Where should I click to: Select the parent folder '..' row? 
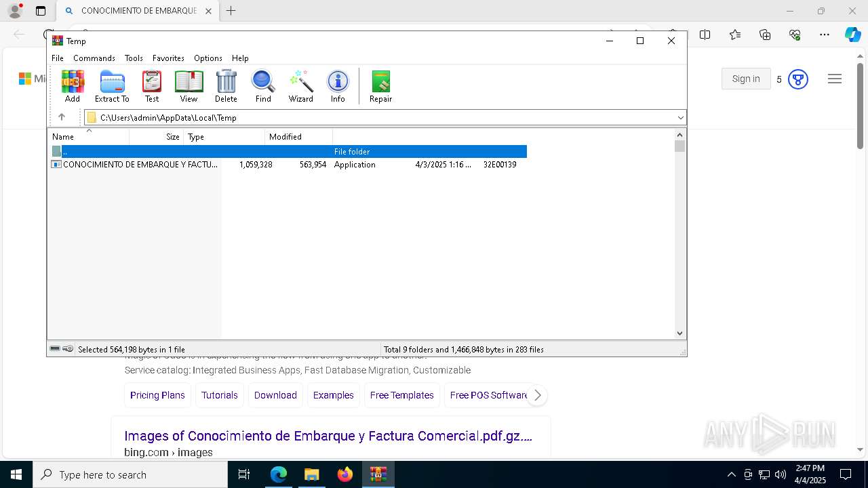coord(289,152)
